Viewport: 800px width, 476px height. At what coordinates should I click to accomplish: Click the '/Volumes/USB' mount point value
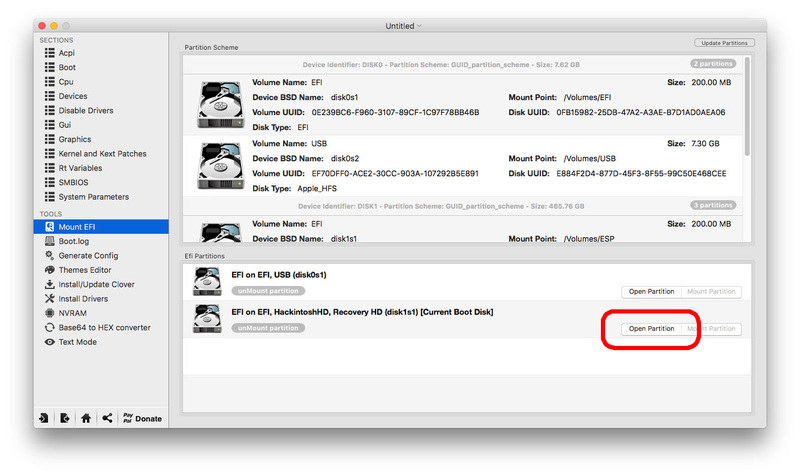coord(589,159)
